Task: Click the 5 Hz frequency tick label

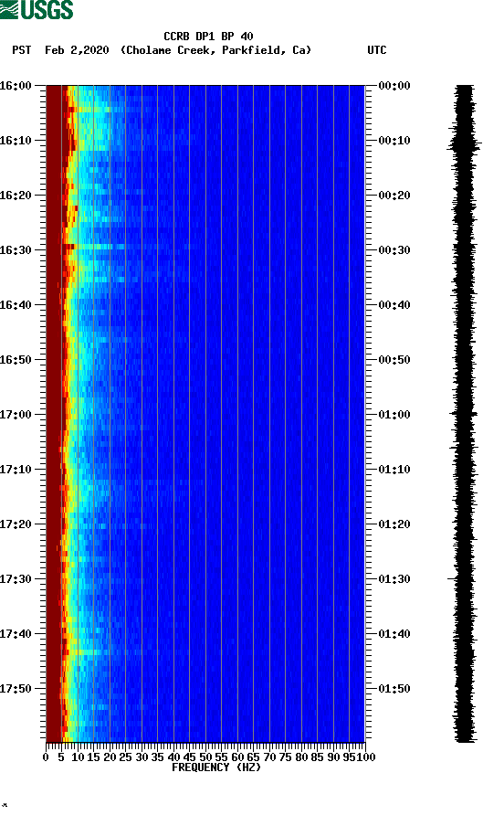Action: click(x=61, y=757)
